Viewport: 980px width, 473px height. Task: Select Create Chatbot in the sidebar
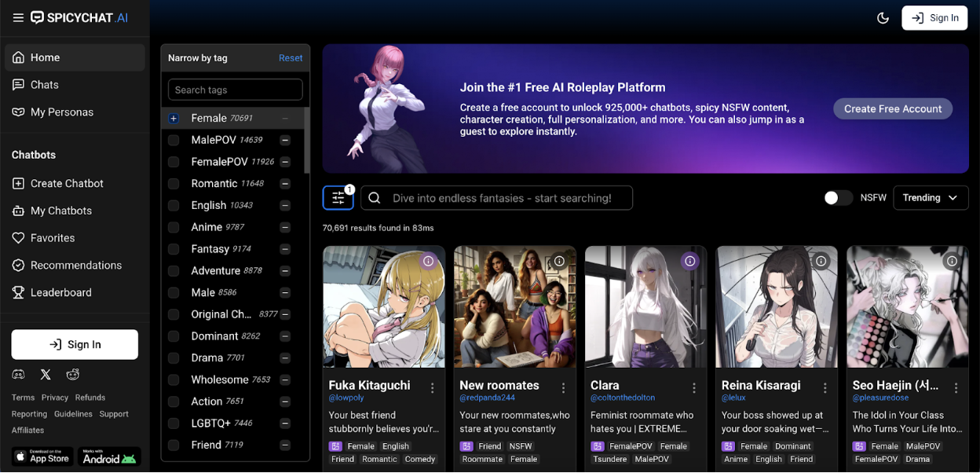[x=75, y=183]
